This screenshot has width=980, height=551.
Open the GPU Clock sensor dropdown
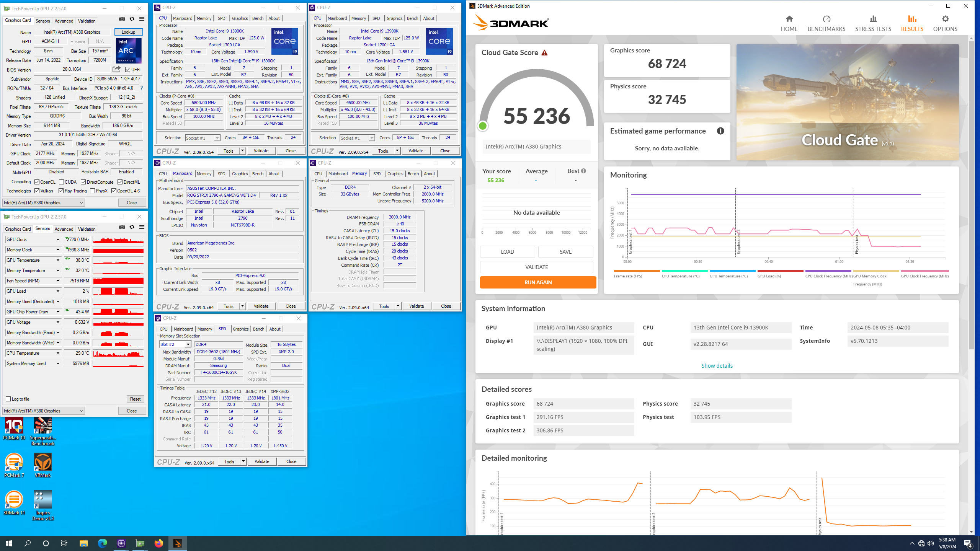pos(58,240)
